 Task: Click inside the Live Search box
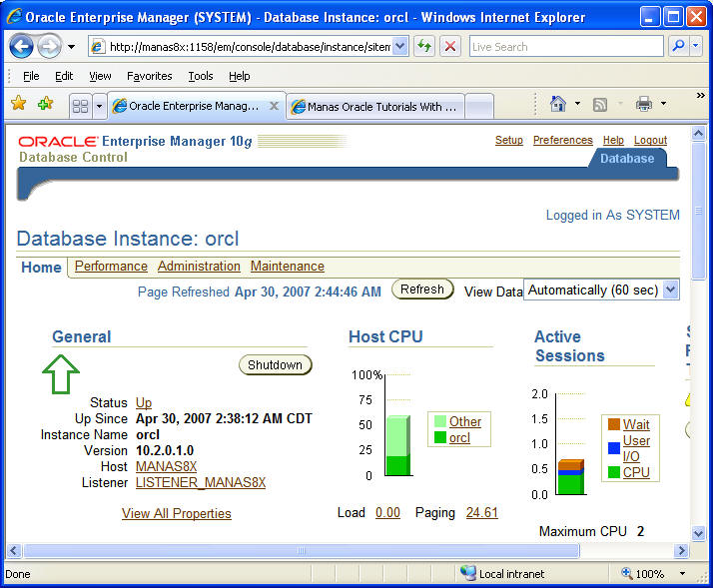(566, 47)
